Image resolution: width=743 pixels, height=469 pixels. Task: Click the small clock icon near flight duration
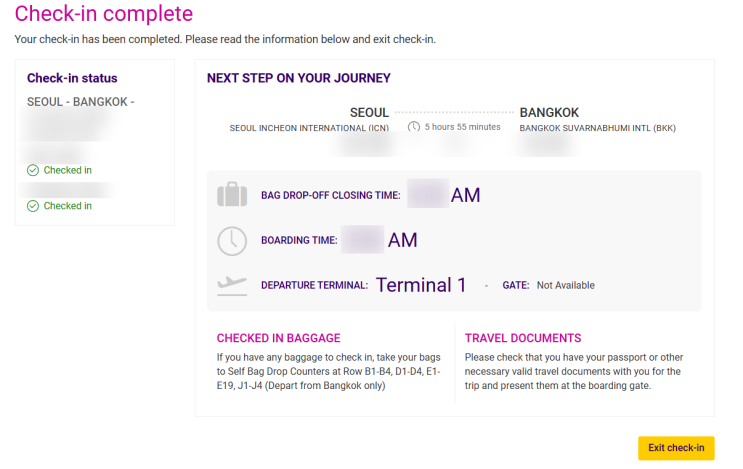pyautogui.click(x=414, y=127)
